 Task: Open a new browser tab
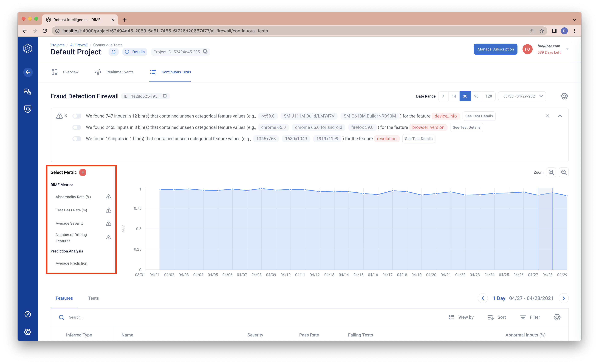(x=124, y=20)
